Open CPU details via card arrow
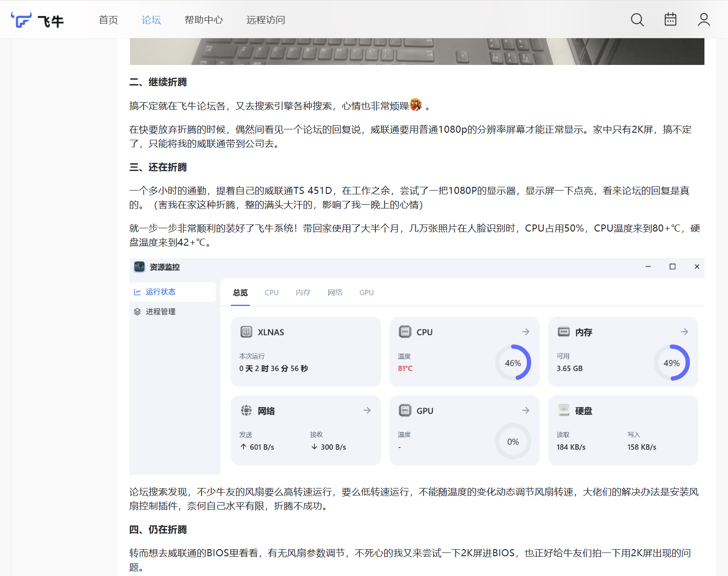Image resolution: width=728 pixels, height=576 pixels. (x=526, y=332)
